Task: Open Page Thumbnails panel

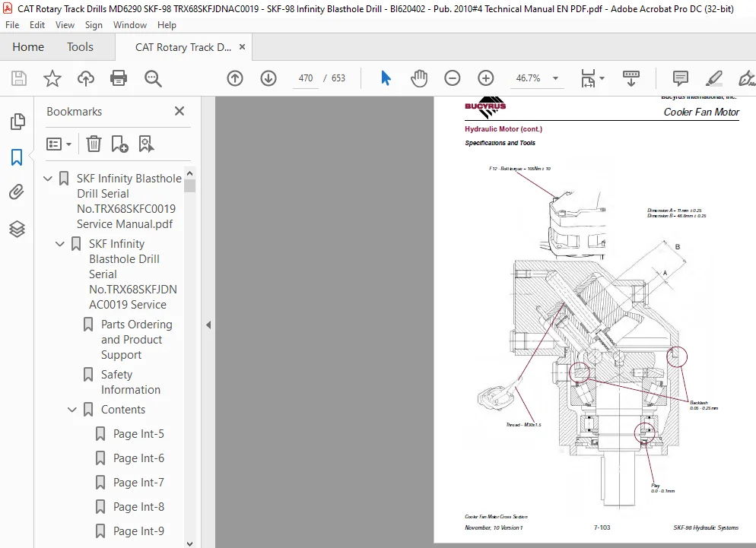Action: point(17,122)
